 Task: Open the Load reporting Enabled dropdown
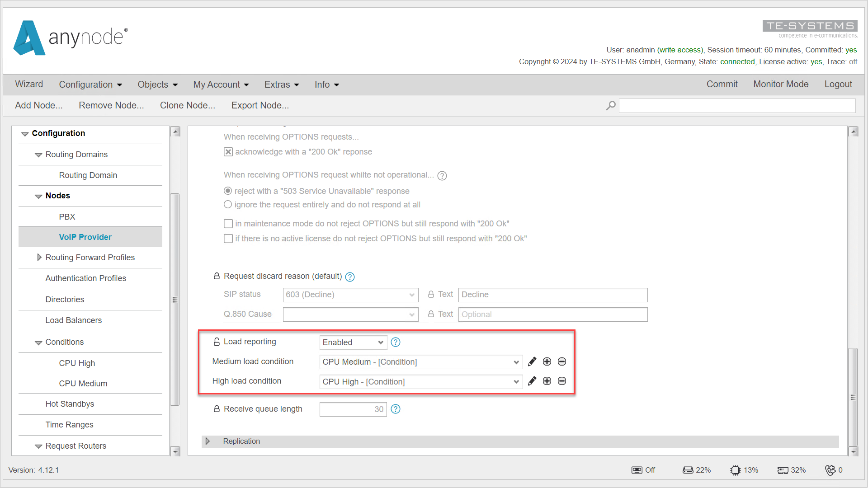point(353,342)
